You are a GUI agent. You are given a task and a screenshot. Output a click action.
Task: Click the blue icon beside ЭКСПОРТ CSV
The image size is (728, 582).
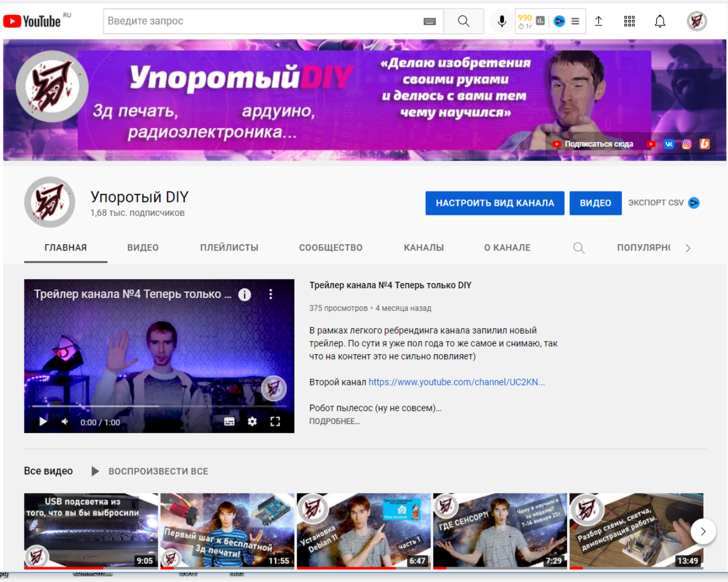point(694,203)
